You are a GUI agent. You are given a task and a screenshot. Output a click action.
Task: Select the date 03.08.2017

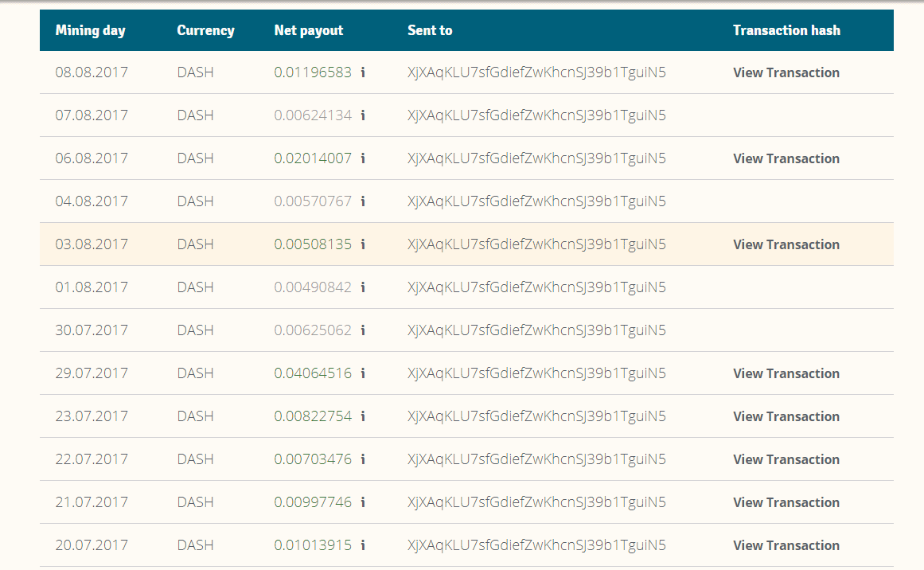(x=92, y=244)
